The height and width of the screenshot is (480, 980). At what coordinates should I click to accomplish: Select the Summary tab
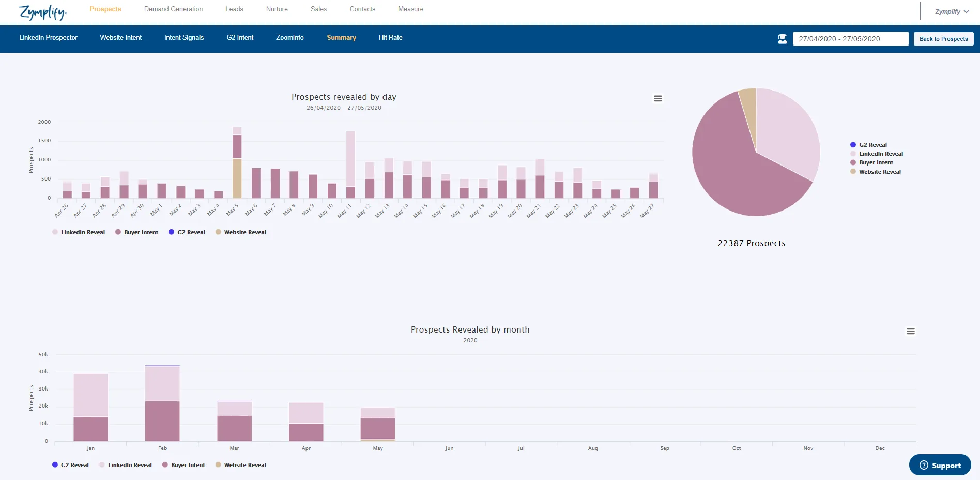click(341, 38)
